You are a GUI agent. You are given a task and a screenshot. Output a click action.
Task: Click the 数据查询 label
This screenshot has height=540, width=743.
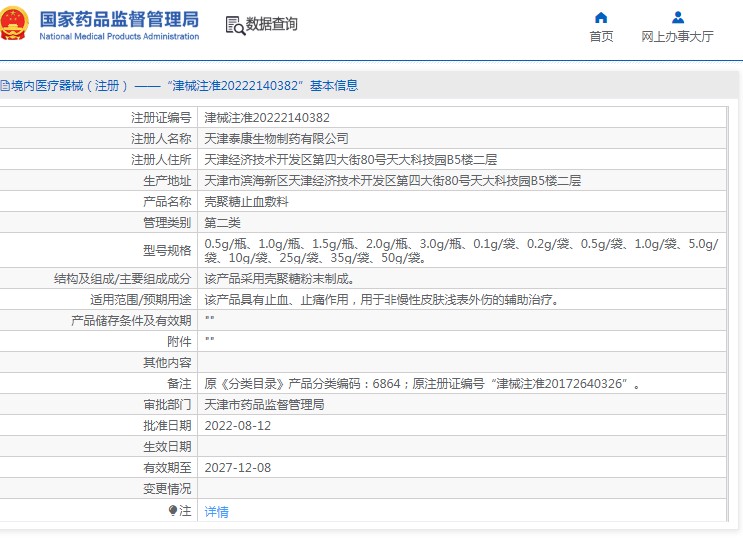pyautogui.click(x=272, y=24)
